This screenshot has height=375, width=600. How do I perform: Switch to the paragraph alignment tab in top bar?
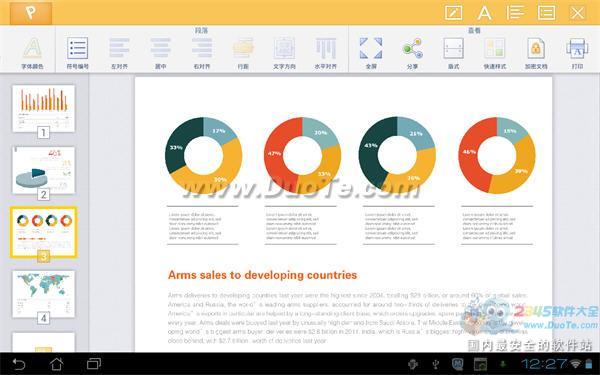click(x=515, y=13)
